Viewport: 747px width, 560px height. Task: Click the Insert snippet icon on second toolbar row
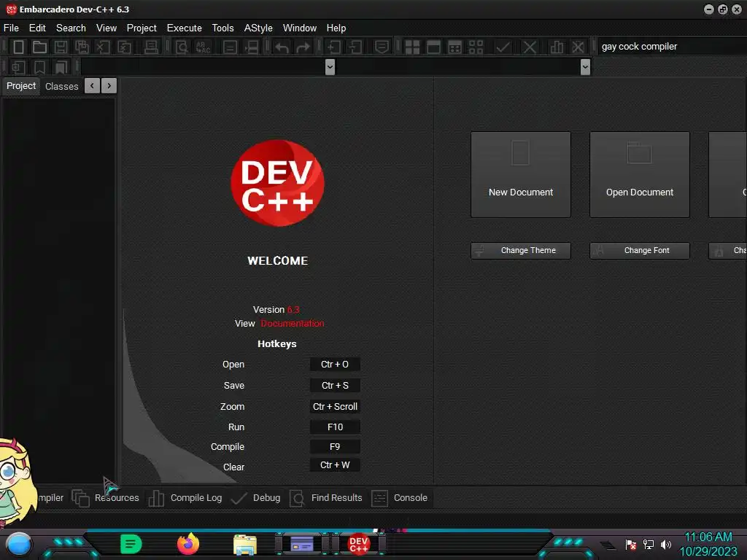[x=18, y=67]
